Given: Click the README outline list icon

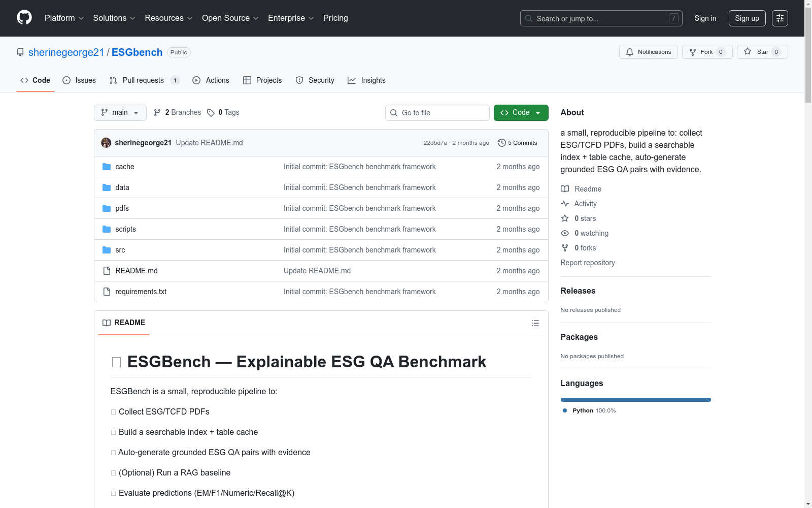Looking at the screenshot, I should (535, 323).
